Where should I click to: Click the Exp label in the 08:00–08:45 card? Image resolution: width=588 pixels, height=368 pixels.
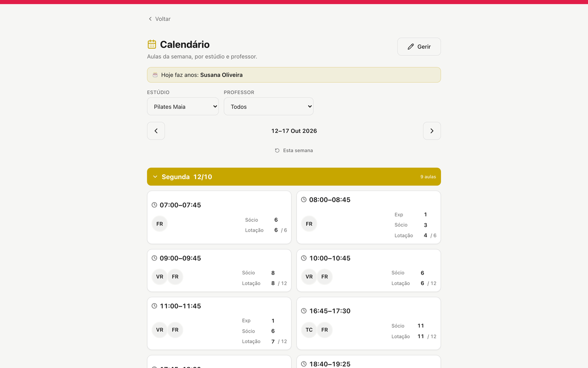[x=399, y=214]
